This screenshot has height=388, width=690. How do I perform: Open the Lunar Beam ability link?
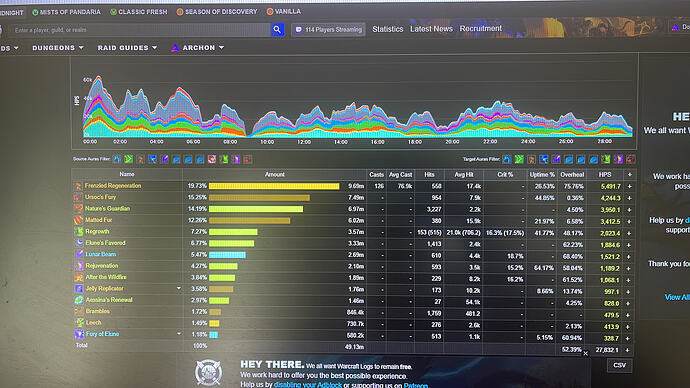tap(100, 254)
